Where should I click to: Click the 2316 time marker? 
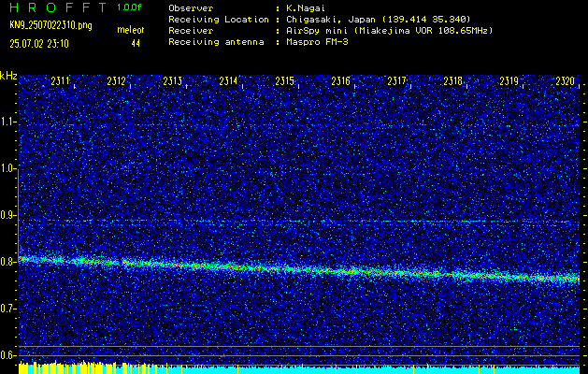(340, 81)
